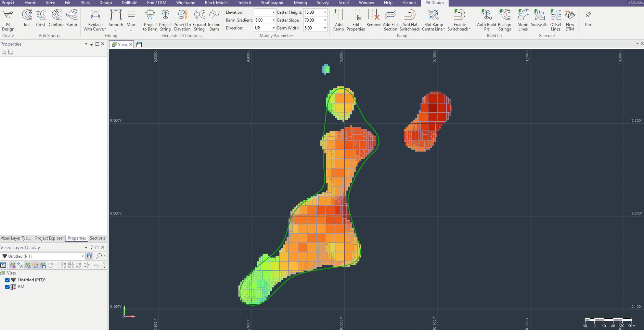Toggle Untitled (PIT) layer visibility checkbox

tap(7, 280)
